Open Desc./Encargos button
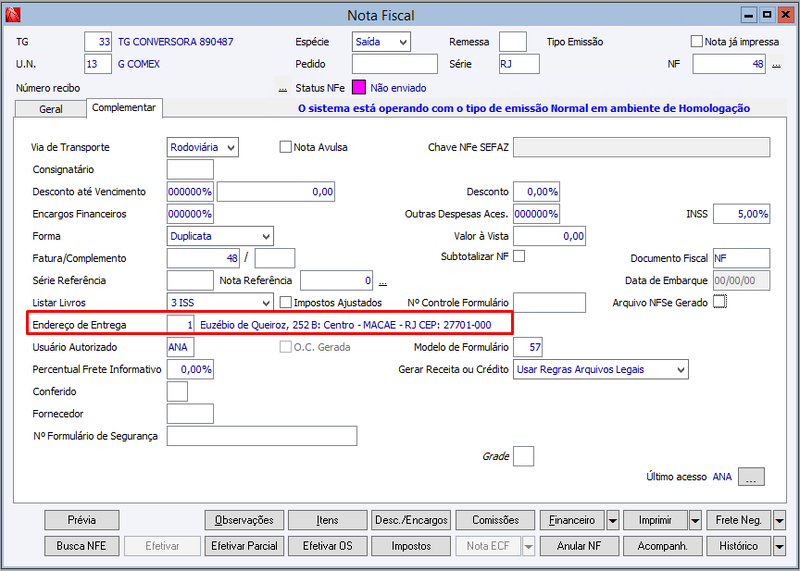Screen dimensions: 800x571 tap(411, 520)
